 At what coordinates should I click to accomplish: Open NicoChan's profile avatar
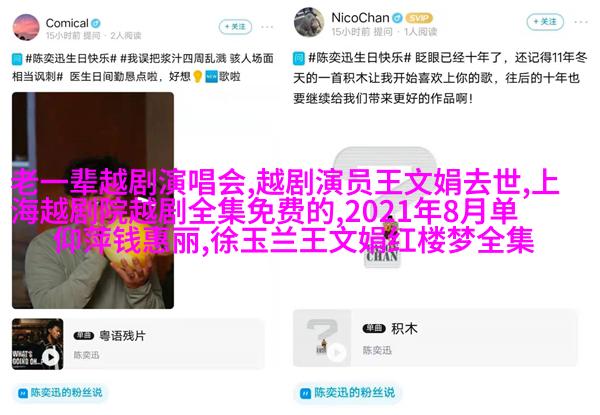[x=309, y=22]
